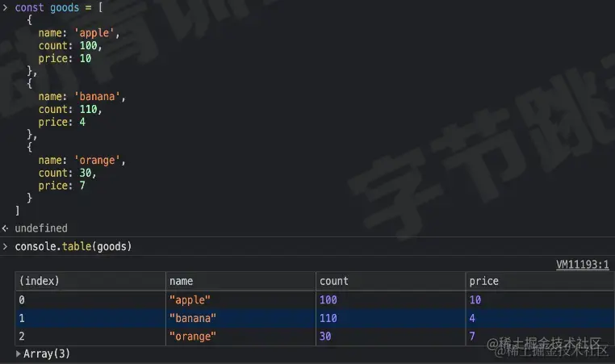
Task: Click the console.table(goods) command text
Action: coord(73,246)
